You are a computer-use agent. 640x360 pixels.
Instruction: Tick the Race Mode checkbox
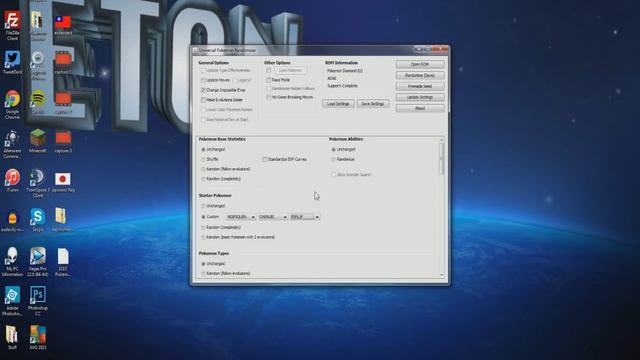click(x=268, y=80)
